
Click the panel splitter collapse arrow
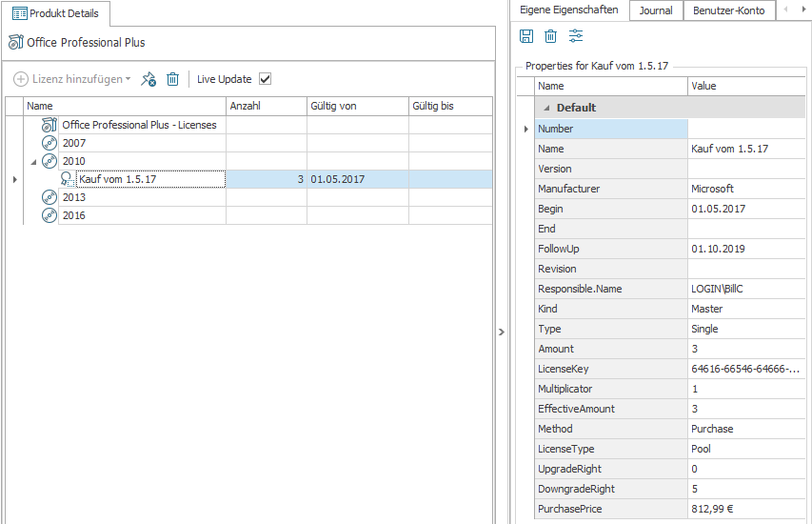point(502,332)
